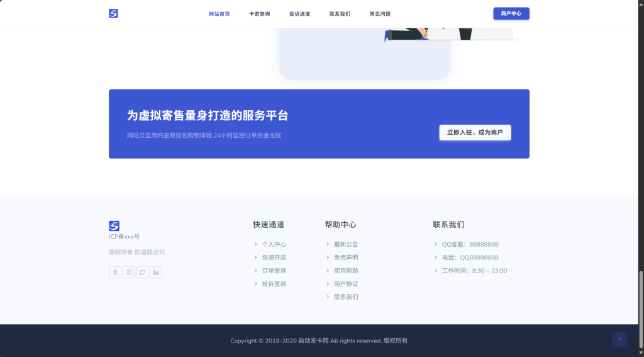Click the 快速通道 heading
Image resolution: width=644 pixels, height=357 pixels.
point(269,225)
